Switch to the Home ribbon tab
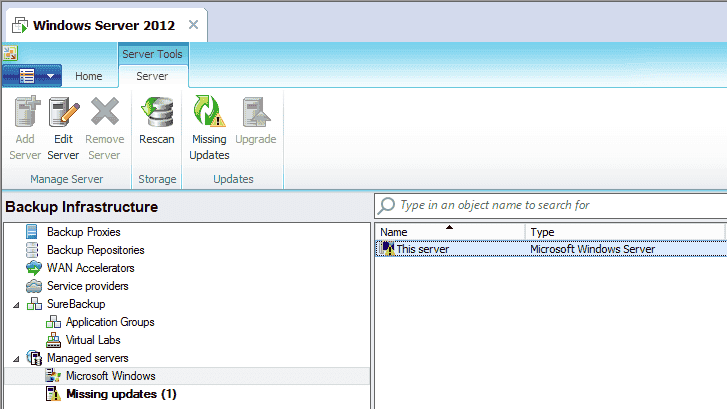This screenshot has height=409, width=727. [89, 76]
